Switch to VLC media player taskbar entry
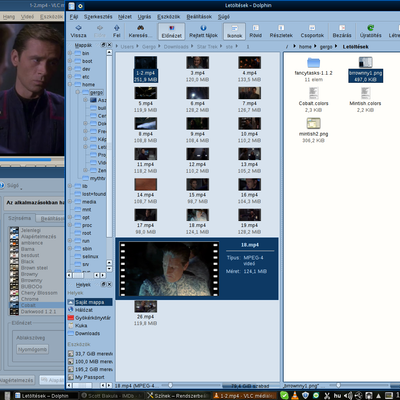The image size is (400, 400). point(245,396)
